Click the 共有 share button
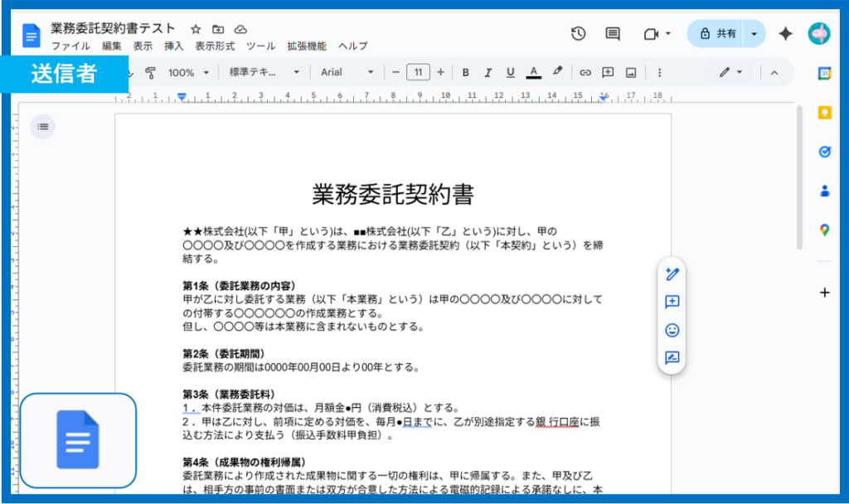This screenshot has height=504, width=849. 718,34
